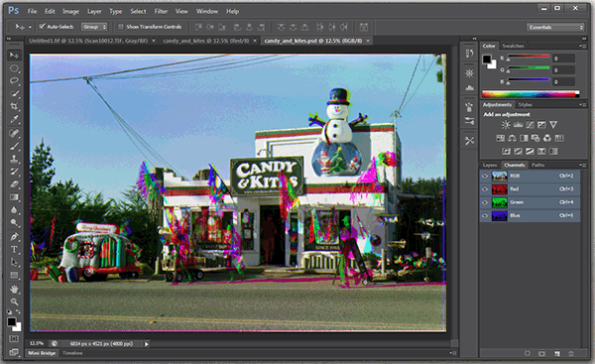Add an Exposure adjustment

point(541,125)
